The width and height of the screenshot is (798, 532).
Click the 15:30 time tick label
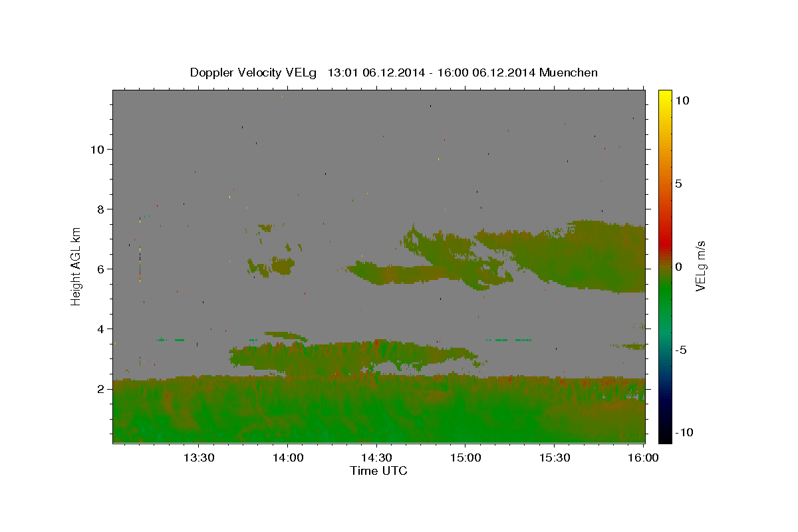pos(555,458)
